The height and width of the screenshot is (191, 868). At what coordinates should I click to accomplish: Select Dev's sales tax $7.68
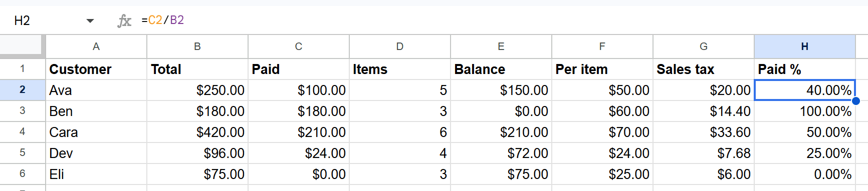[x=704, y=153]
